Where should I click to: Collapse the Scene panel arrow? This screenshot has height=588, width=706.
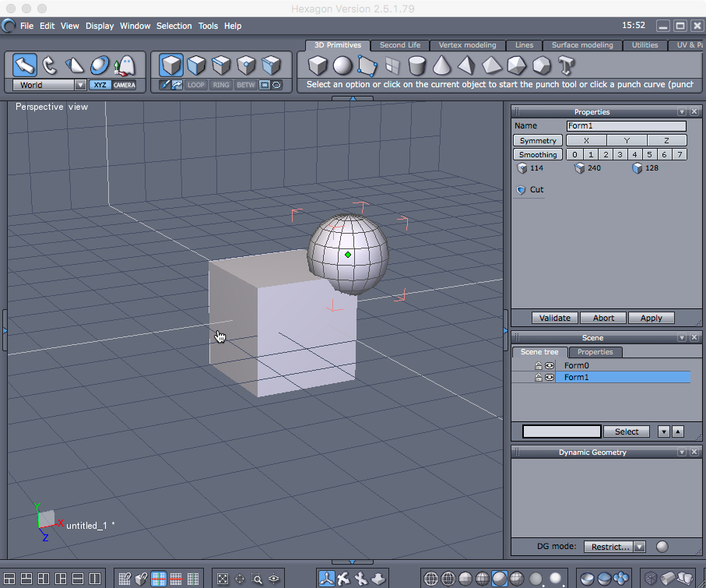click(x=682, y=337)
